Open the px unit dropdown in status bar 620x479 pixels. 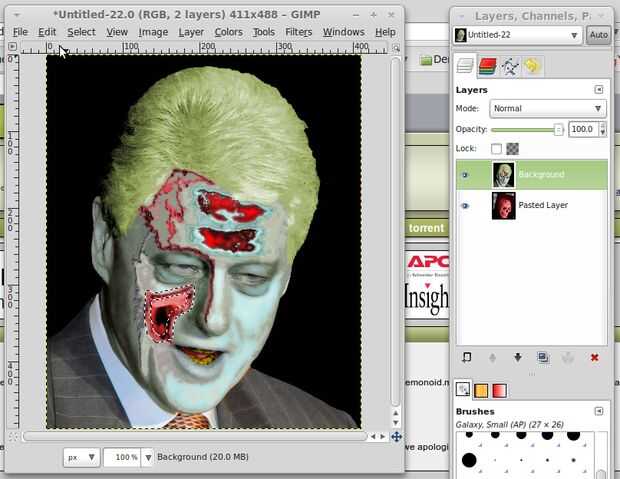pyautogui.click(x=81, y=457)
